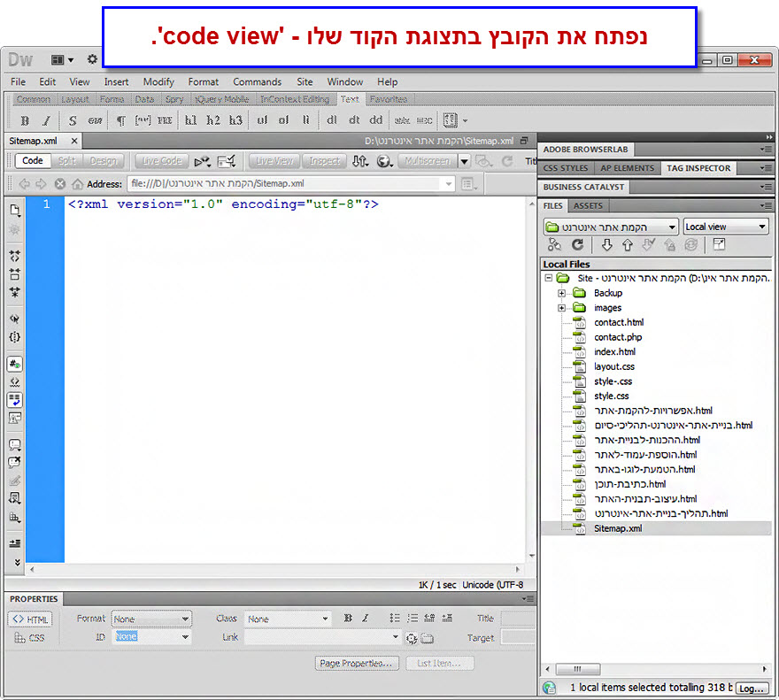Switch to Split view button
The image size is (779, 700).
pos(66,161)
